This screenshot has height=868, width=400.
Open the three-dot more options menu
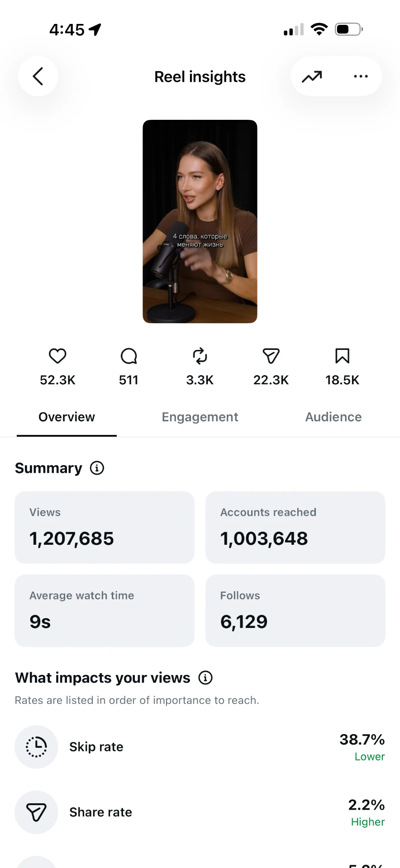tap(361, 76)
